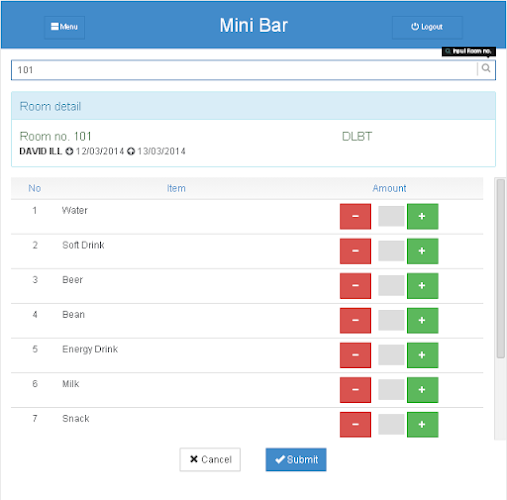Add one Milk with plus button
The height and width of the screenshot is (500, 507).
click(x=422, y=390)
